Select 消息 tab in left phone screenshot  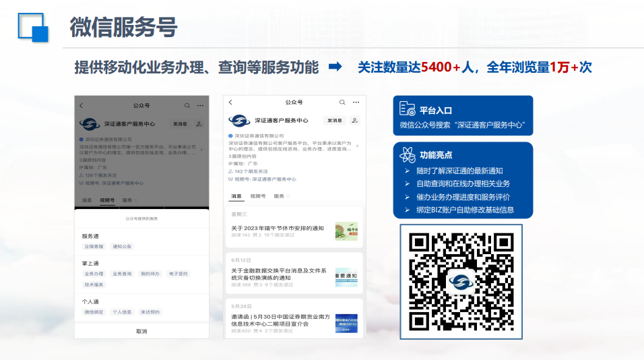coord(87,200)
